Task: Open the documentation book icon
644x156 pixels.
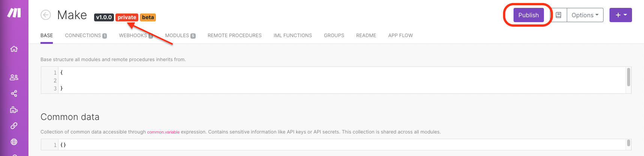Action: pos(559,15)
